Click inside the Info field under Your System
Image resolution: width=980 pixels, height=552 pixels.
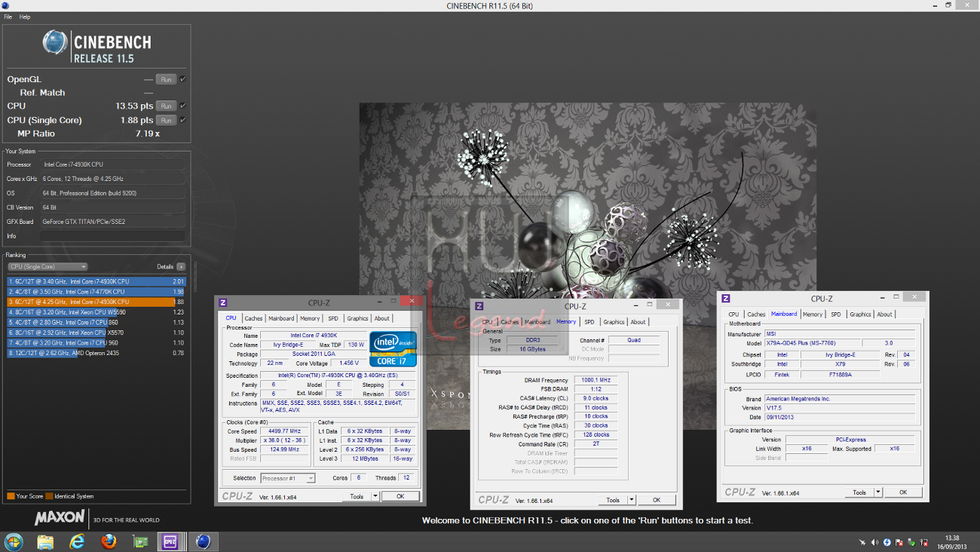113,236
